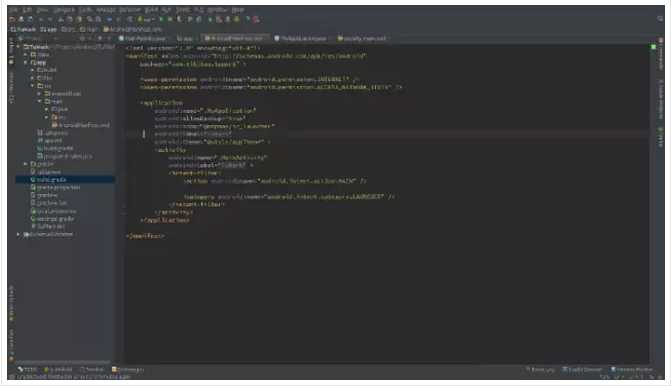Collapse the src folder
The image size is (671, 388).
(33, 86)
